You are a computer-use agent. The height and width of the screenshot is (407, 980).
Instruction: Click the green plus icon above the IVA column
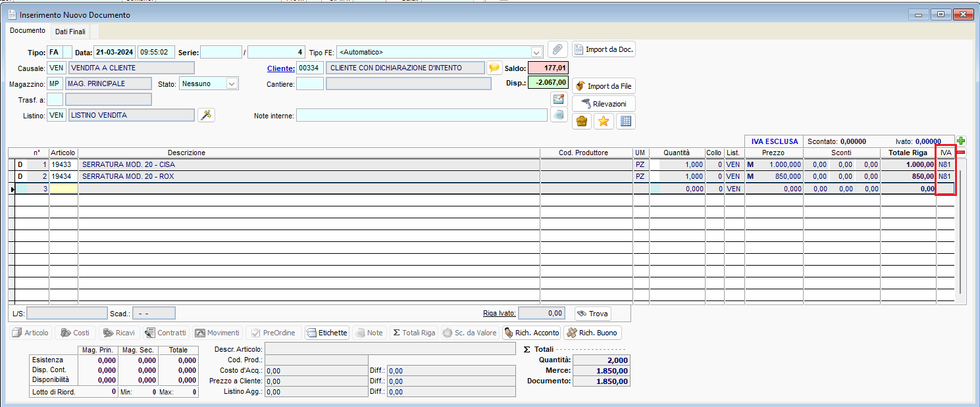pos(960,140)
